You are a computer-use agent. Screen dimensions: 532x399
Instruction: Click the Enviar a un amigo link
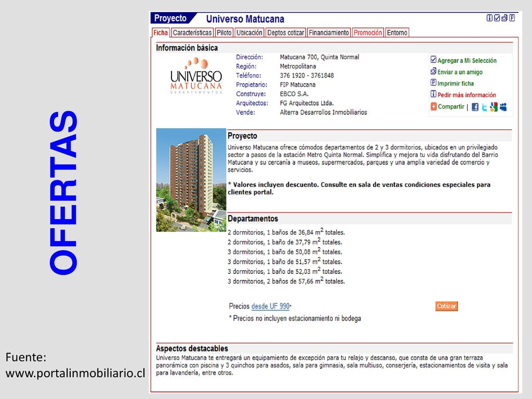pos(460,72)
